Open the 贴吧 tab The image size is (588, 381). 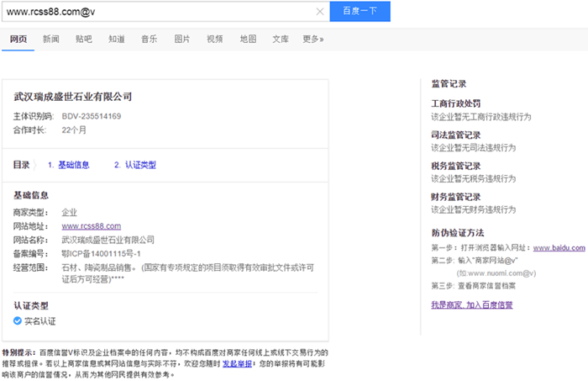84,39
